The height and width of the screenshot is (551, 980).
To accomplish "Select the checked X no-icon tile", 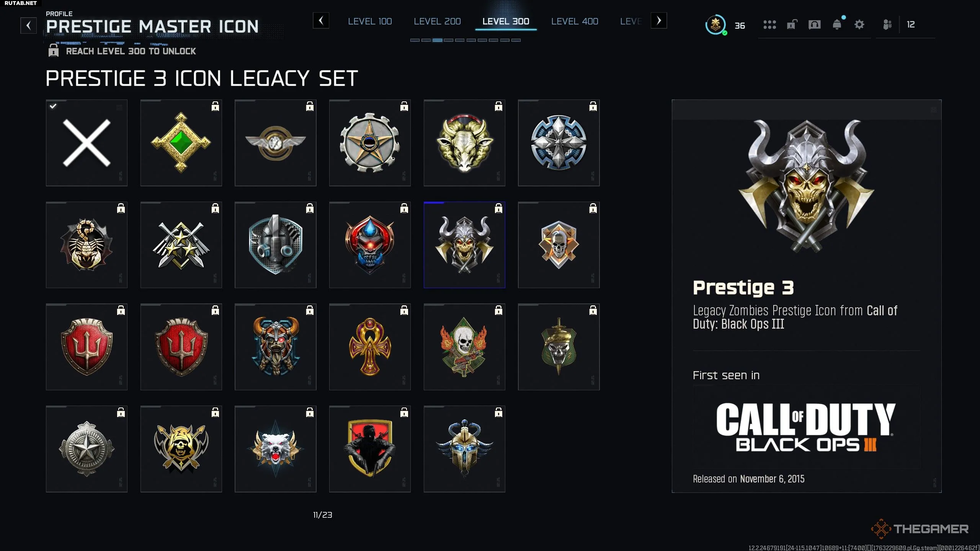I will [x=87, y=143].
